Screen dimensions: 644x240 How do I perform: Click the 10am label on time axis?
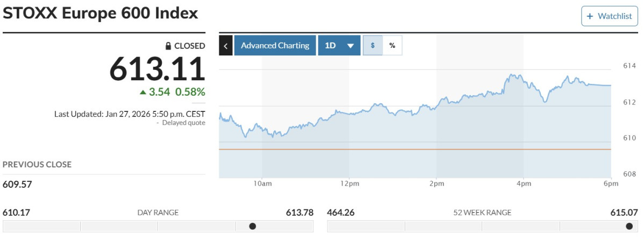tap(262, 184)
